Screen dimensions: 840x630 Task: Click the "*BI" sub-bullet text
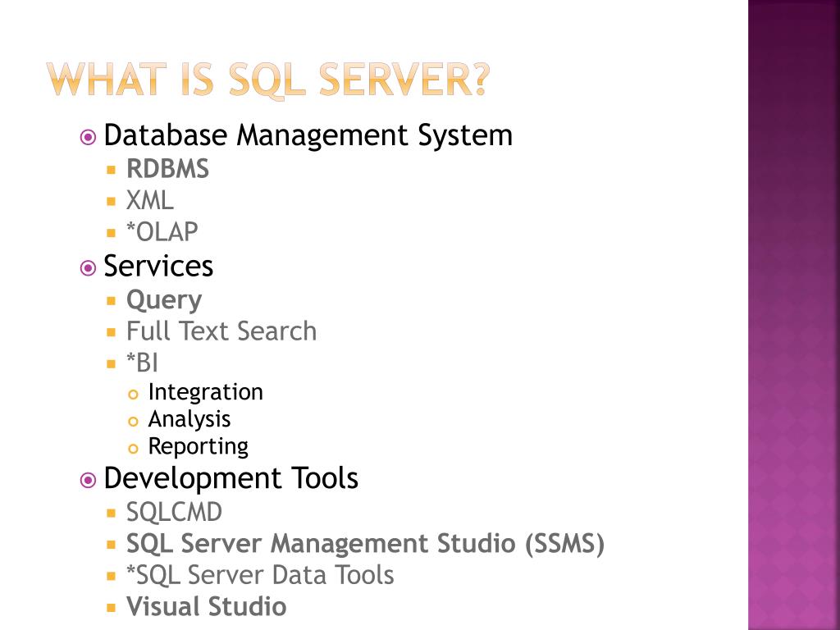click(143, 363)
